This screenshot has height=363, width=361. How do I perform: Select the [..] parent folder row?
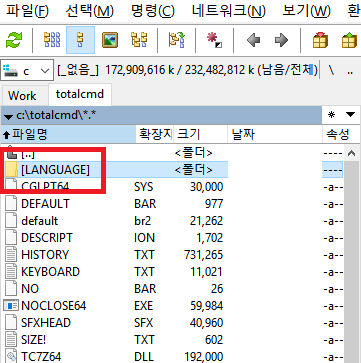[x=173, y=153]
